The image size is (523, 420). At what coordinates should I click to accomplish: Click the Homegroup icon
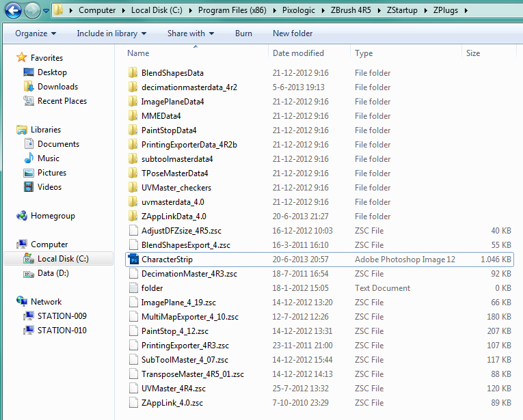22,216
